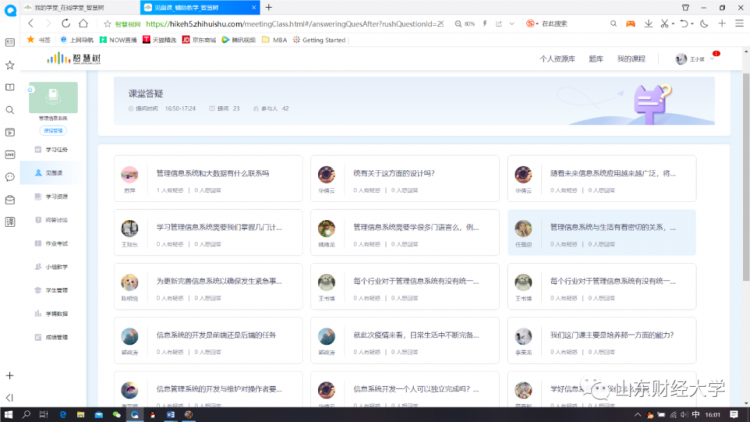
Task: Open the 个人资源库 header link
Action: [557, 59]
